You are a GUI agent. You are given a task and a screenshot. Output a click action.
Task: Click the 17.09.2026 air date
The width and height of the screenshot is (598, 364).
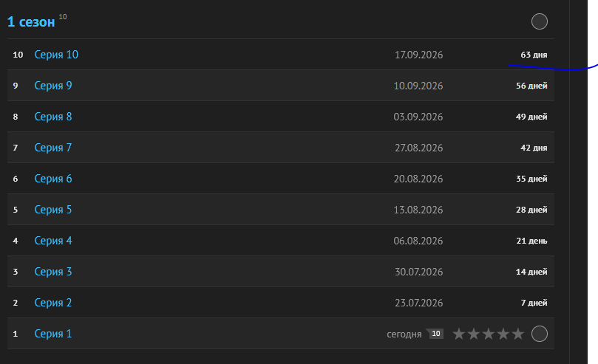point(419,55)
